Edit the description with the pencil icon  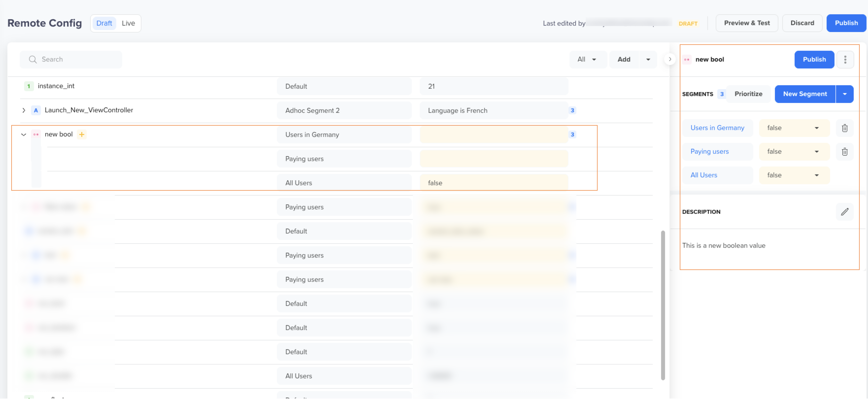(x=844, y=212)
